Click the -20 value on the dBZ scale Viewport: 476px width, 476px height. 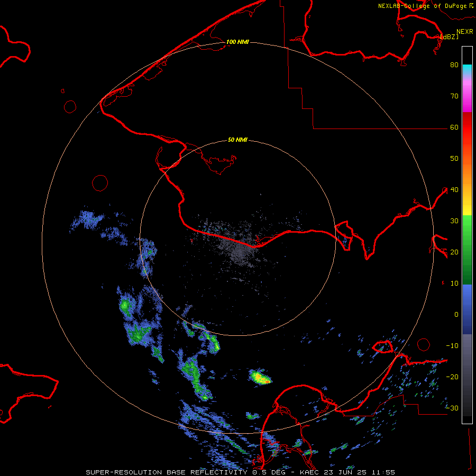point(452,377)
